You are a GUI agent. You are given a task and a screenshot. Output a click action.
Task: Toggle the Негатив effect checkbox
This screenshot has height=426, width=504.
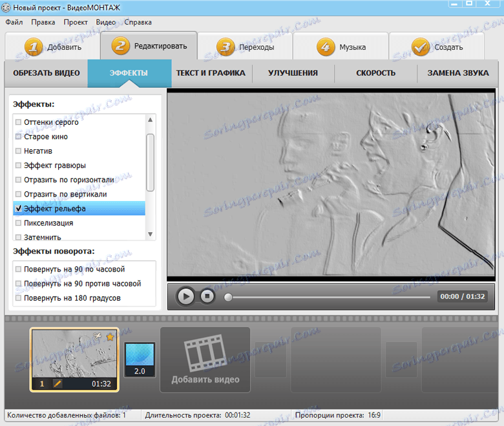click(18, 151)
